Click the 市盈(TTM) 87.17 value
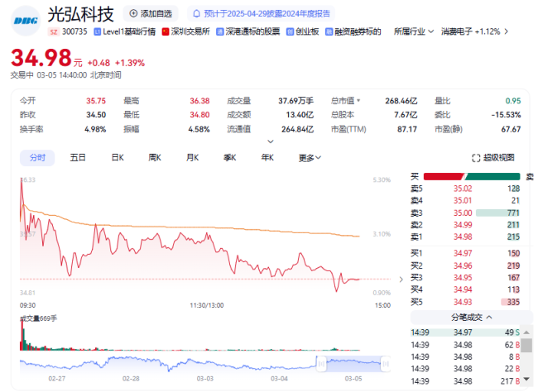This screenshot has width=538, height=392. click(x=407, y=129)
